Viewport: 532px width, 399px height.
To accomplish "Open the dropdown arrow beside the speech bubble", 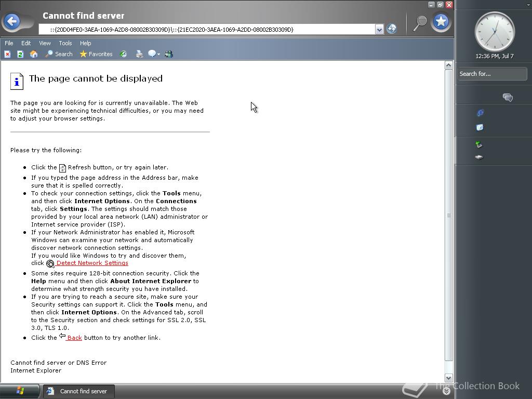I will (x=158, y=54).
